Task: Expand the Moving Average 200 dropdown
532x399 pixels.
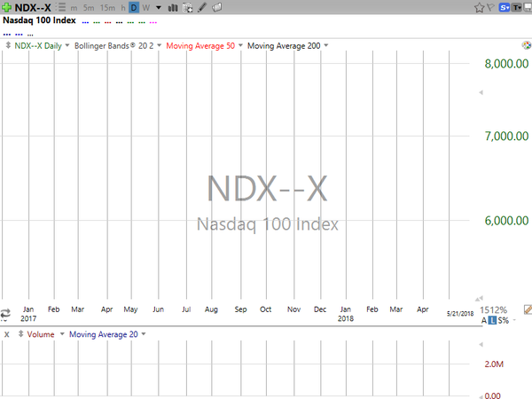Action: pos(326,45)
